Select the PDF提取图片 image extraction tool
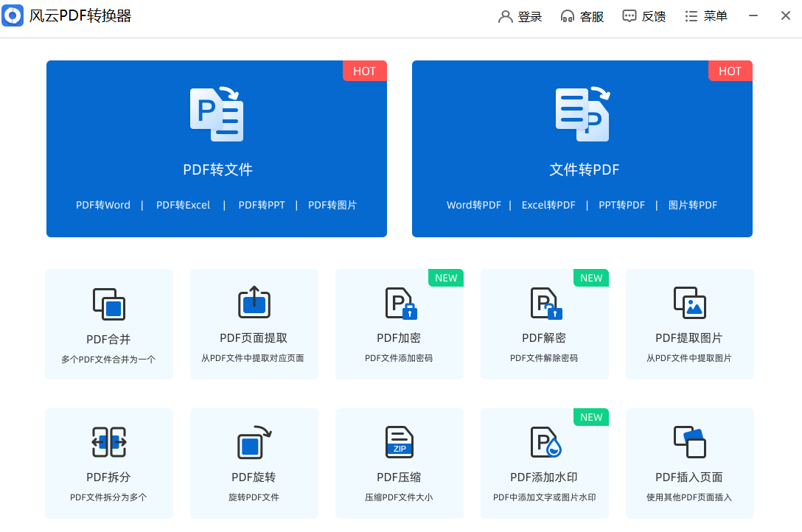 (x=689, y=324)
